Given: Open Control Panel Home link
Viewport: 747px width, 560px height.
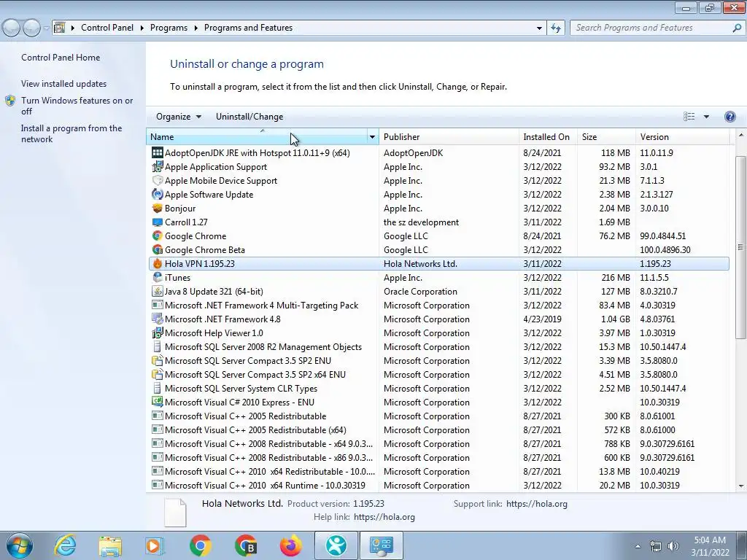Looking at the screenshot, I should point(61,58).
